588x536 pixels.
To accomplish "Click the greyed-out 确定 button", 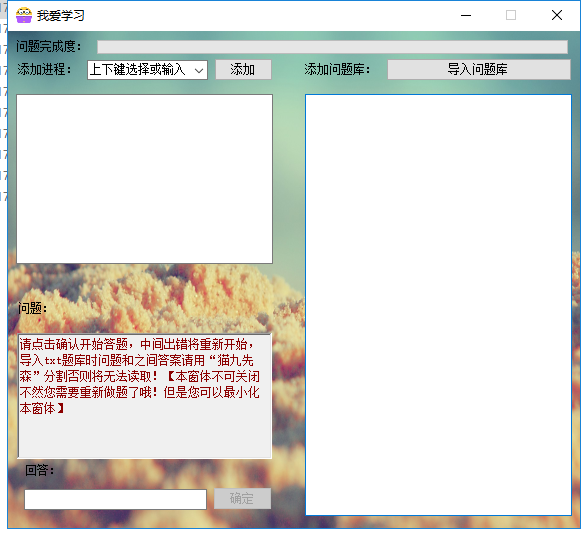I will 242,498.
